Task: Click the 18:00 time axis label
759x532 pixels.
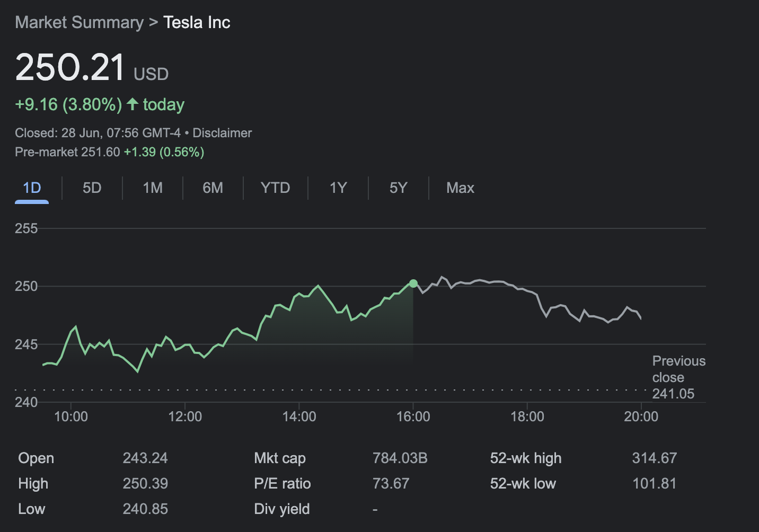Action: [527, 416]
